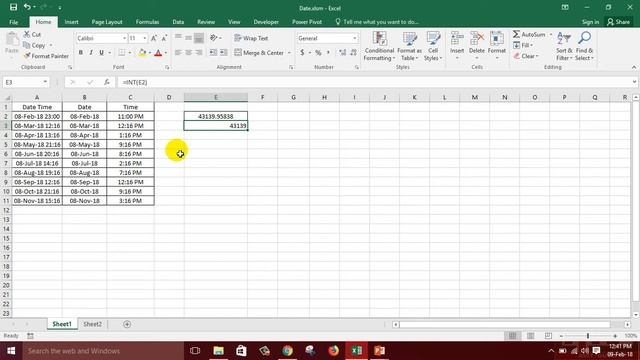Viewport: 640px width, 360px height.
Task: Switch to the Data tab
Action: (178, 22)
